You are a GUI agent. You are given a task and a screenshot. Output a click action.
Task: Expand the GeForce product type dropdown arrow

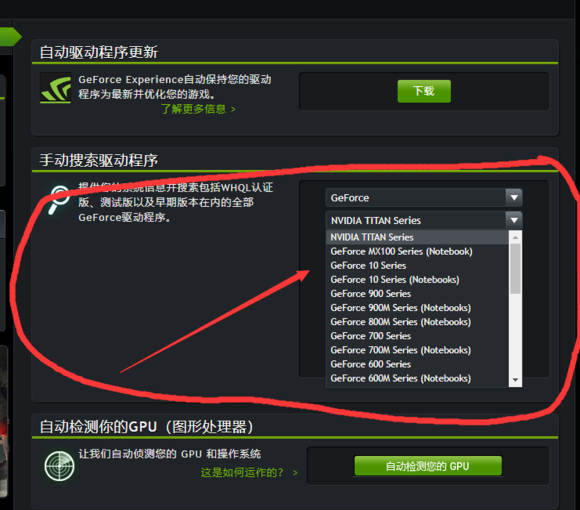pos(514,198)
